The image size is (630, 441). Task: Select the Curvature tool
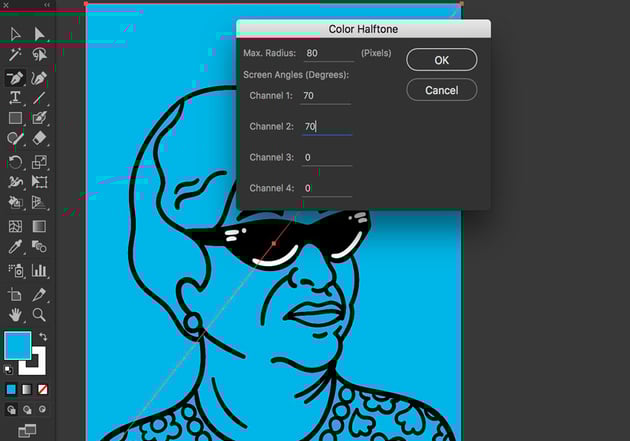(x=39, y=78)
